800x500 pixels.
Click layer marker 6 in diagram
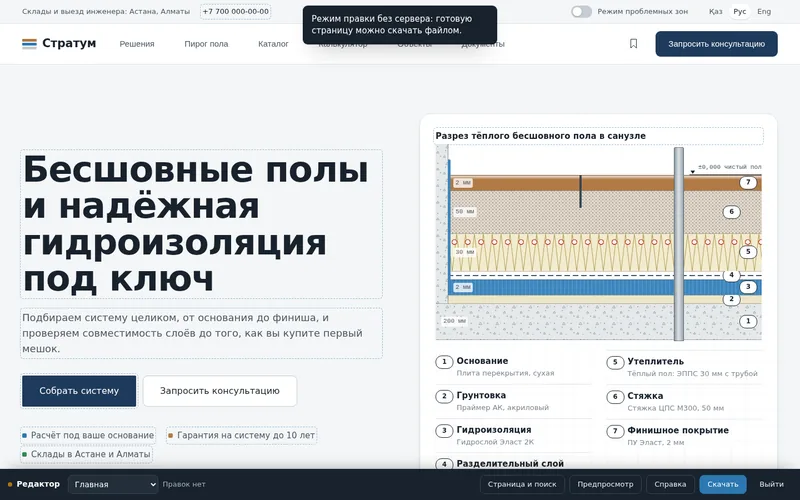732,212
